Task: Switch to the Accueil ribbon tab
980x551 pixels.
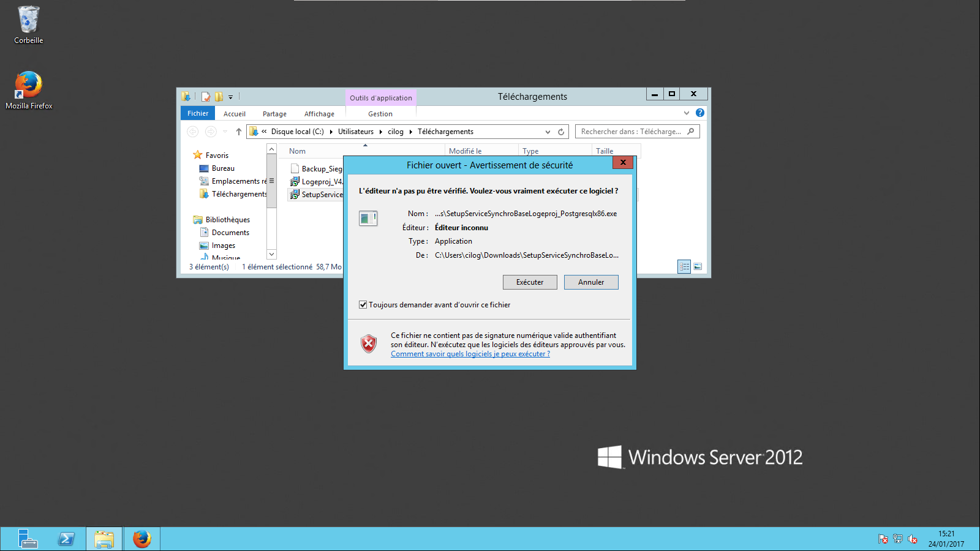Action: pyautogui.click(x=235, y=114)
